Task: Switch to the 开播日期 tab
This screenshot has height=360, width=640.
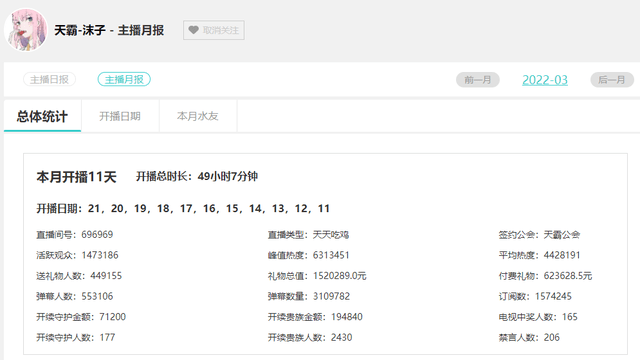Action: tap(120, 116)
